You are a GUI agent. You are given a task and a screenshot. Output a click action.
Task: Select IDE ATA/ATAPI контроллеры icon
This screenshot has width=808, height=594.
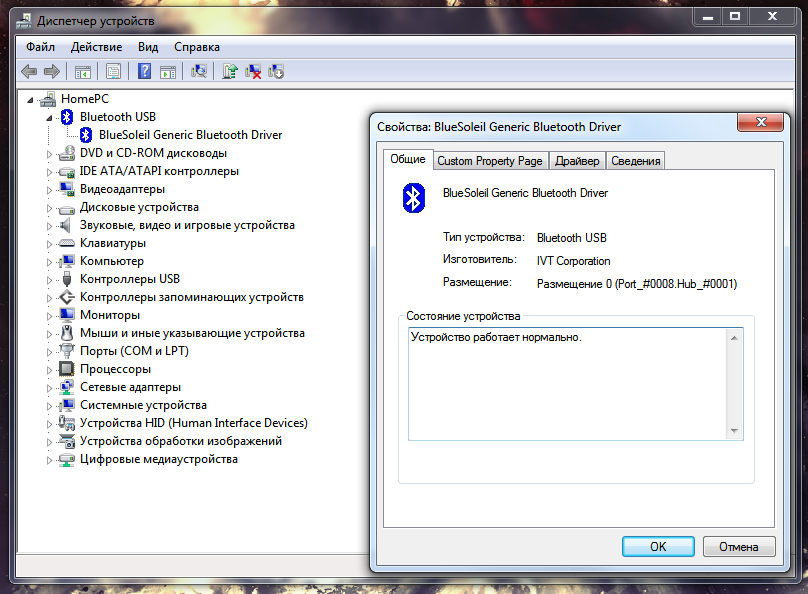tap(66, 171)
